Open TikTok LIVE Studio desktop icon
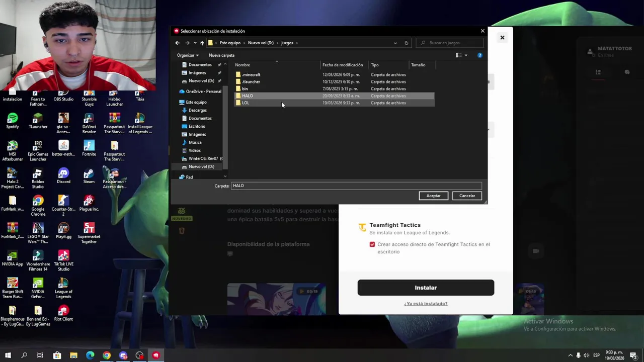The width and height of the screenshot is (644, 362). pyautogui.click(x=63, y=261)
